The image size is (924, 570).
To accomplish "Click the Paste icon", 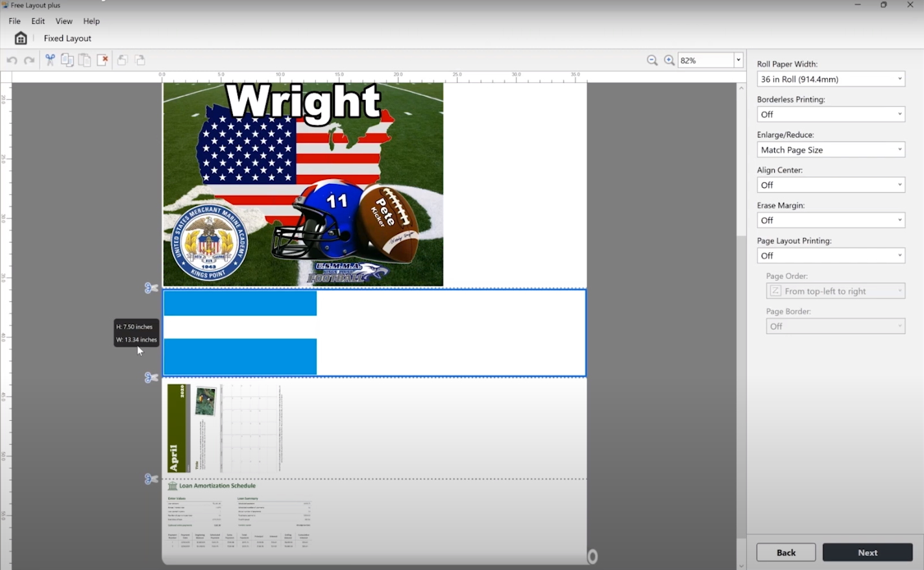I will pos(85,60).
